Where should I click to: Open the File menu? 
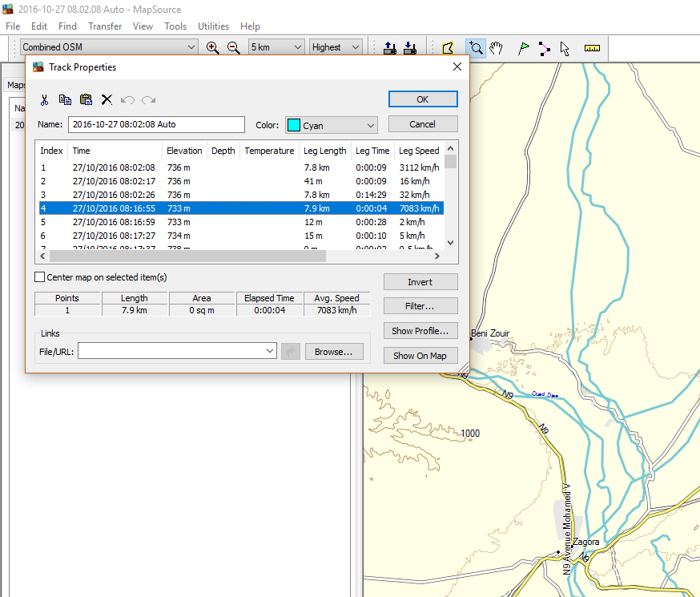(x=13, y=26)
